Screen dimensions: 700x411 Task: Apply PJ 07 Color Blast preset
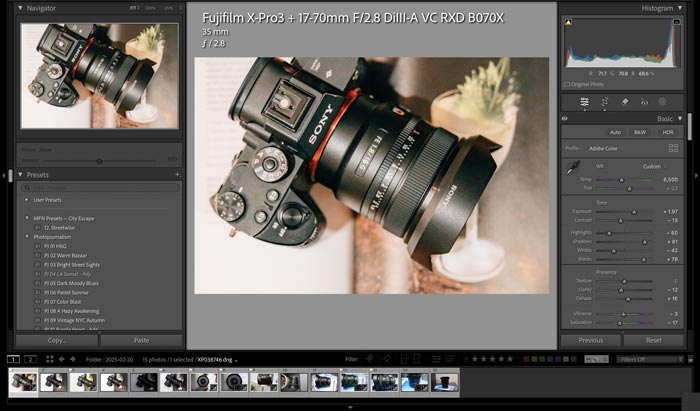tap(62, 302)
